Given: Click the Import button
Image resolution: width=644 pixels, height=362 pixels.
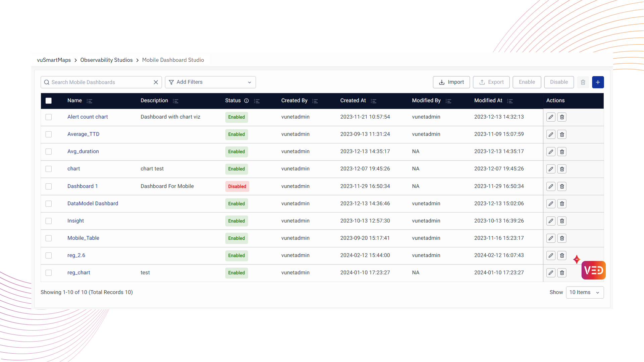Looking at the screenshot, I should pos(451,82).
